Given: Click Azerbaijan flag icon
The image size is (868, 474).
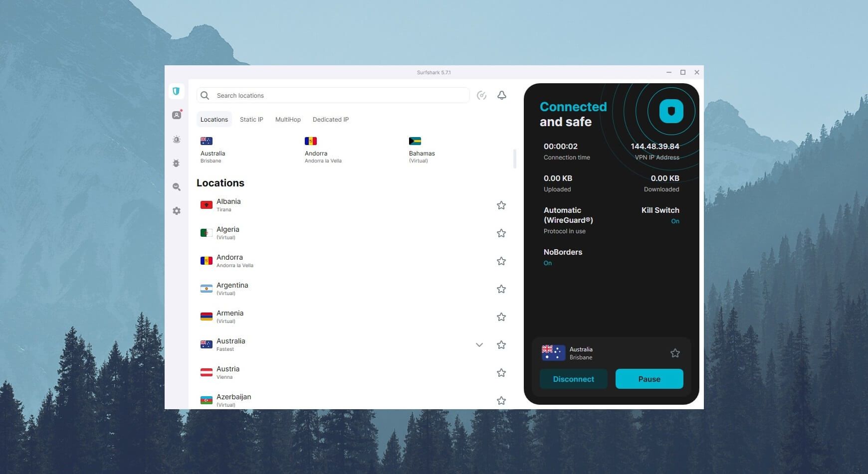Looking at the screenshot, I should pyautogui.click(x=207, y=400).
